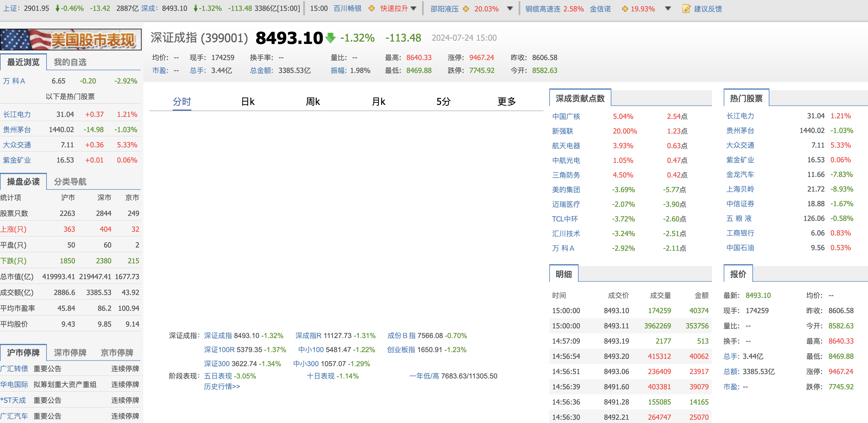Select the 京市停牌 tab

117,352
